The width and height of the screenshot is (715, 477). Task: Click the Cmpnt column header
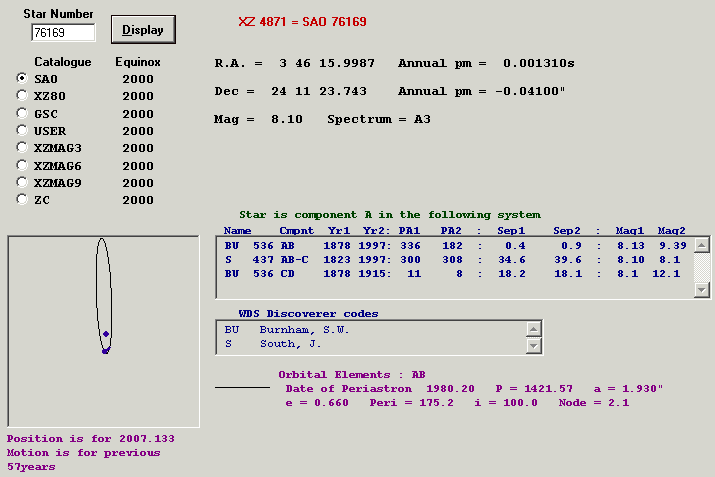[296, 231]
